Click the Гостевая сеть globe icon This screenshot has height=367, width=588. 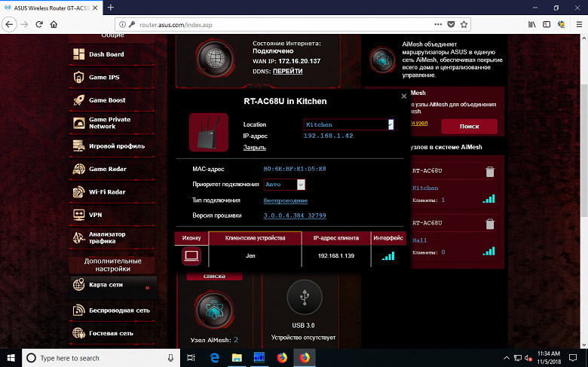(x=78, y=333)
